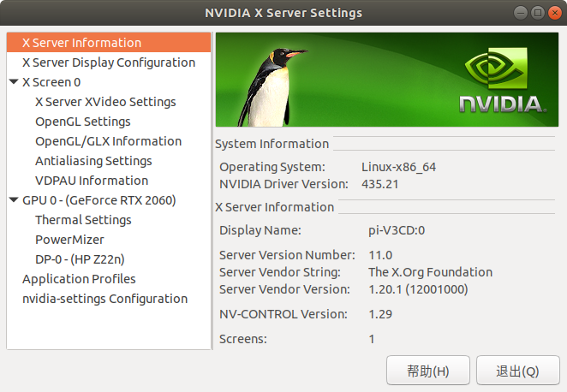The width and height of the screenshot is (567, 392).
Task: Select X Screen 0 entry
Action: tap(51, 82)
